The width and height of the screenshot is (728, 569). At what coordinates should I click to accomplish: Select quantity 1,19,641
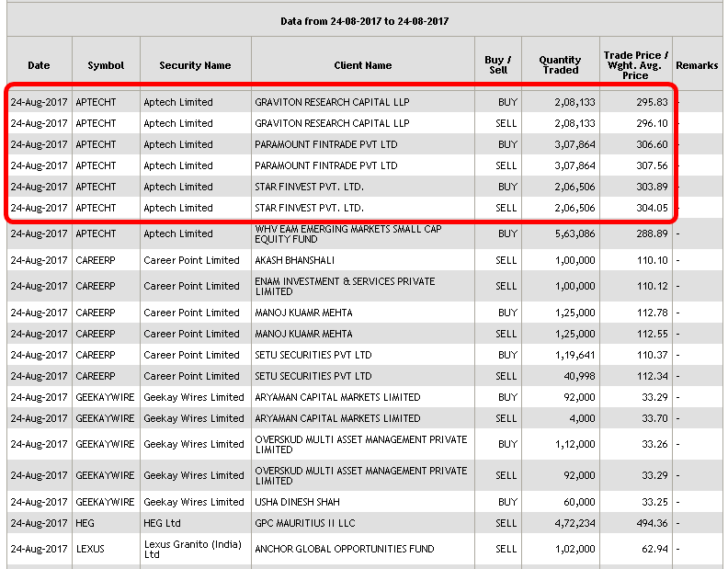tap(574, 355)
